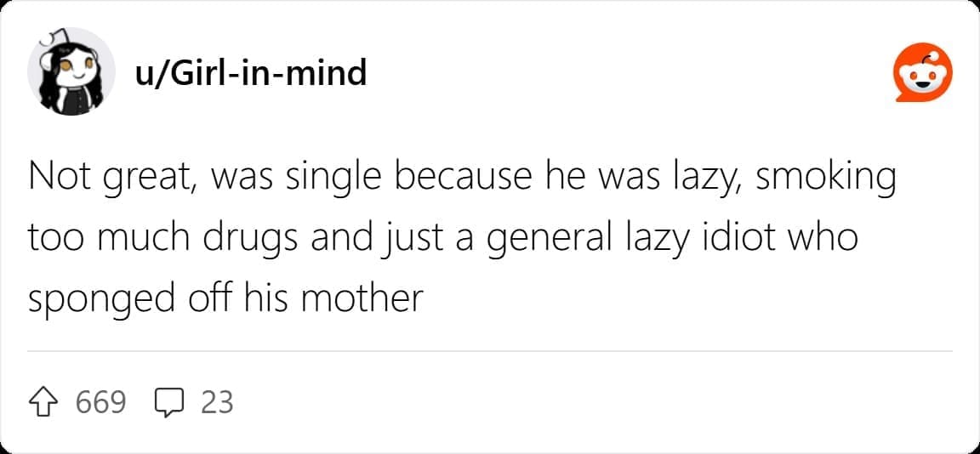
Task: Open u/Girl-in-mind's Snoo avatar
Action: (71, 72)
